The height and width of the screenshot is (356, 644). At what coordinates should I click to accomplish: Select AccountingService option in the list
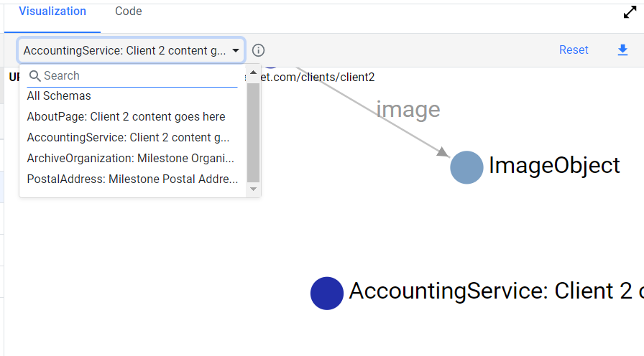[x=128, y=137]
